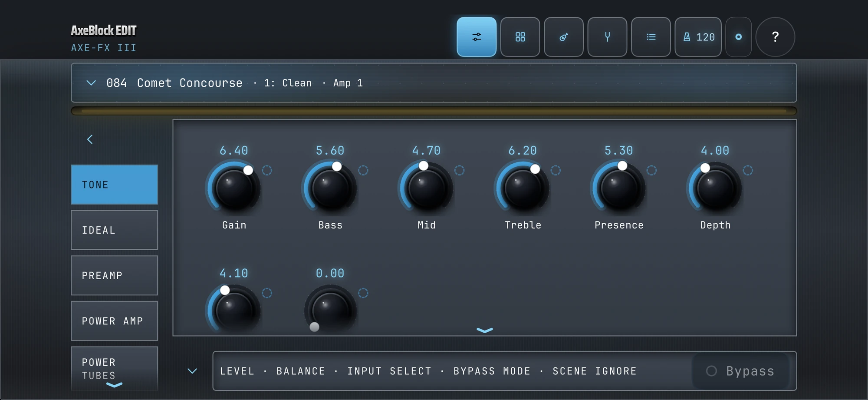Open the guitar icon view
Screen dimensions: 868x400
click(x=564, y=37)
